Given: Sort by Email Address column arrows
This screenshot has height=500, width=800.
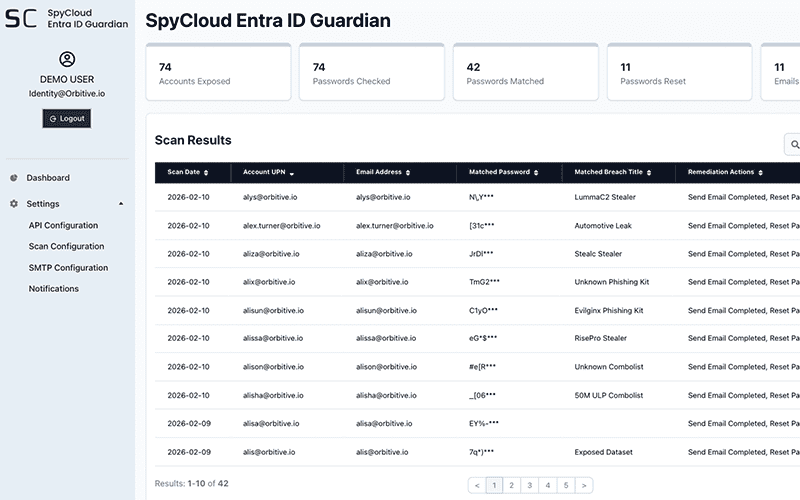Looking at the screenshot, I should (x=408, y=172).
